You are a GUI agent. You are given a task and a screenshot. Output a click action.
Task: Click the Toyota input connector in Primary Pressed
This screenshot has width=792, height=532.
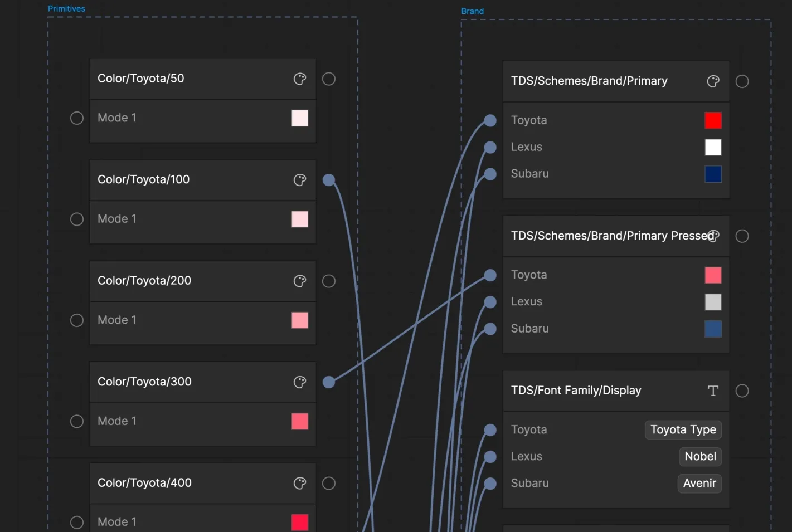490,275
